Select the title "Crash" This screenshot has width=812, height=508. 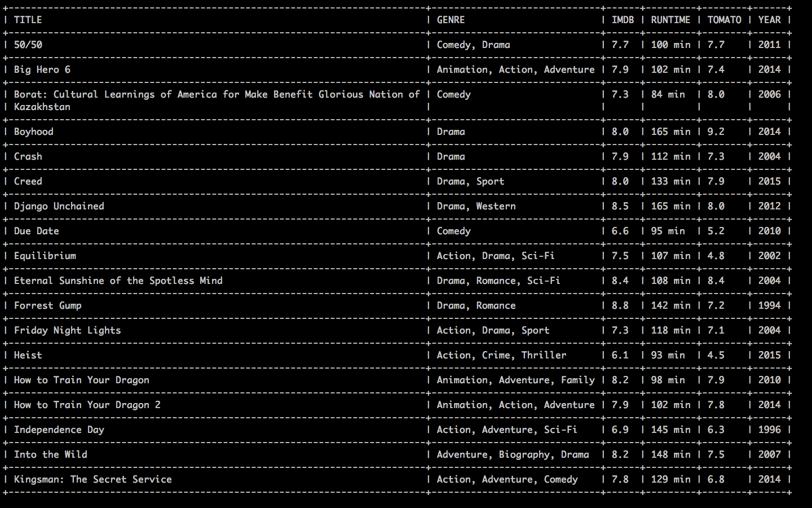28,156
